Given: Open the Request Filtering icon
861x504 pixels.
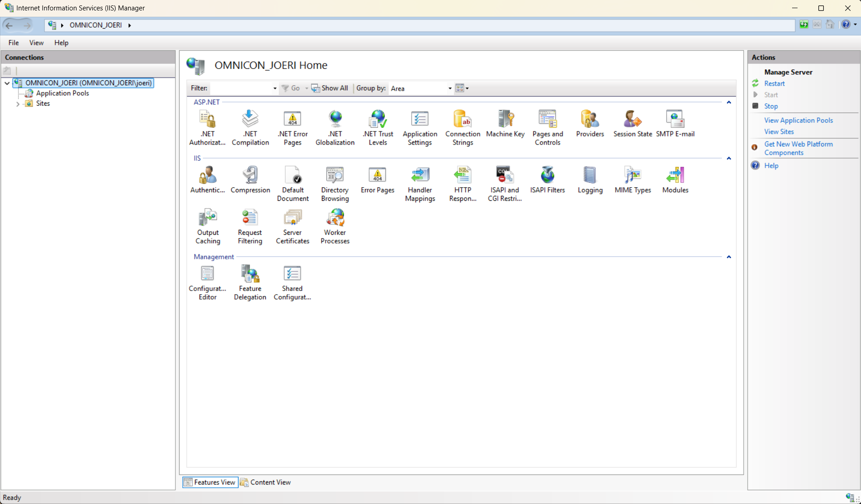Looking at the screenshot, I should 250,226.
